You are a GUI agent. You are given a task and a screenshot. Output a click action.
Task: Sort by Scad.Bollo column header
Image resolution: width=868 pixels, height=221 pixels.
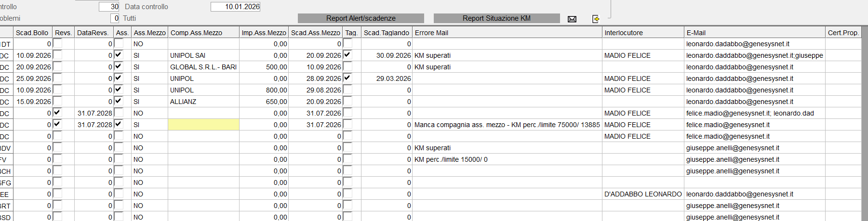point(32,33)
